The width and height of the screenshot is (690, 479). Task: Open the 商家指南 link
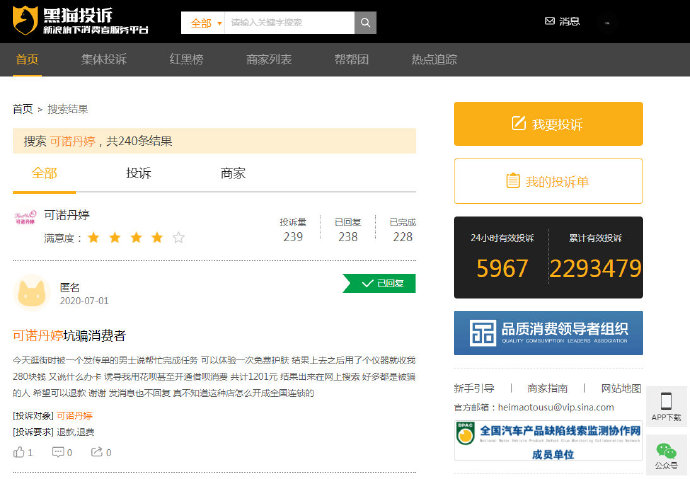coord(547,388)
